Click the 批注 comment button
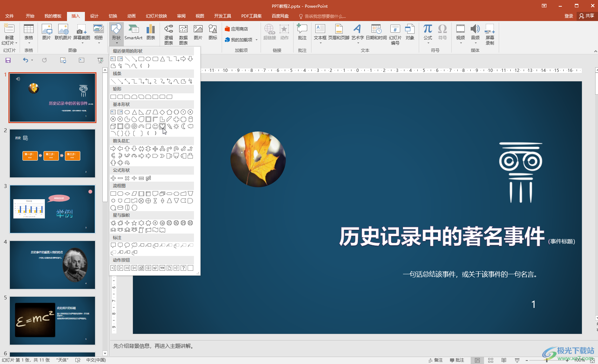The width and height of the screenshot is (598, 364). coord(302,32)
